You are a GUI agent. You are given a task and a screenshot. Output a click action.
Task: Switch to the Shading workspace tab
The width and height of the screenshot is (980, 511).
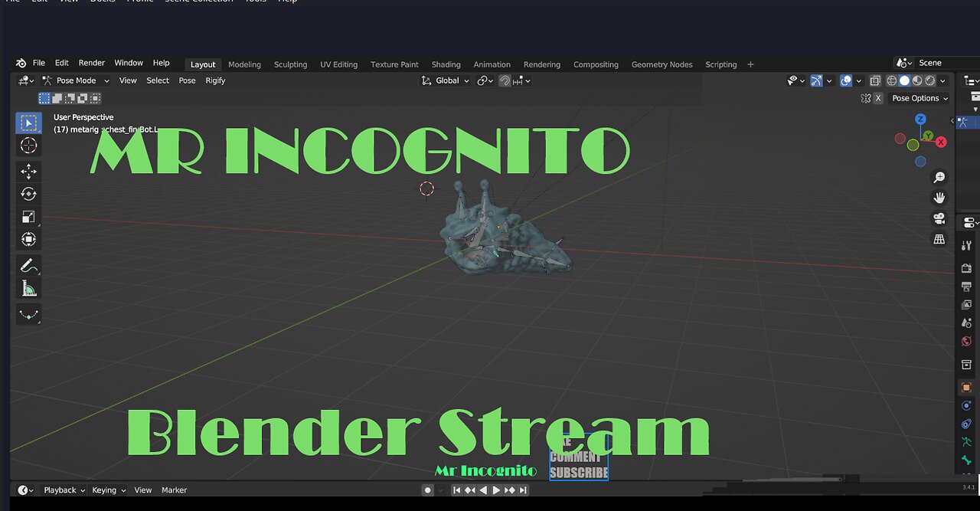[x=446, y=64]
